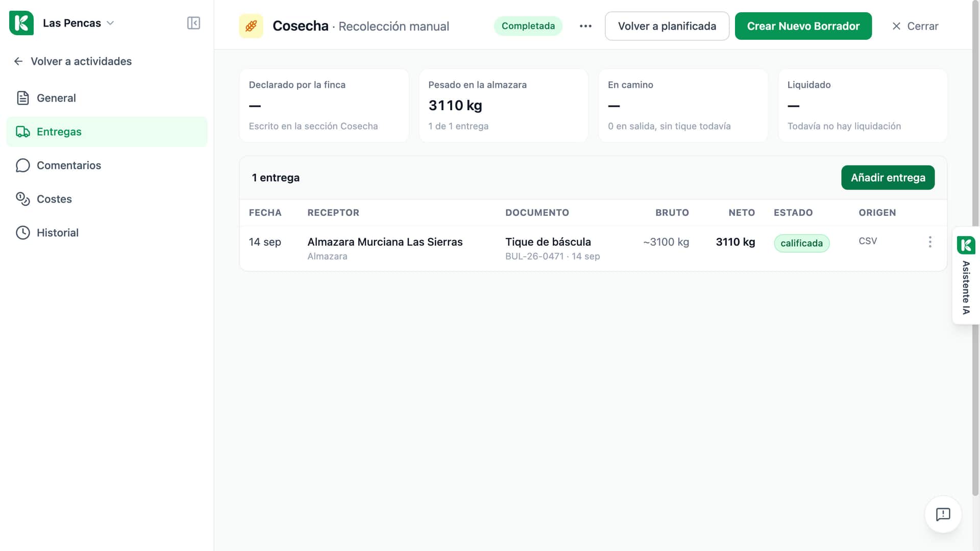This screenshot has height=551, width=980.
Task: Click the Las Pencas logo icon
Action: pyautogui.click(x=21, y=23)
